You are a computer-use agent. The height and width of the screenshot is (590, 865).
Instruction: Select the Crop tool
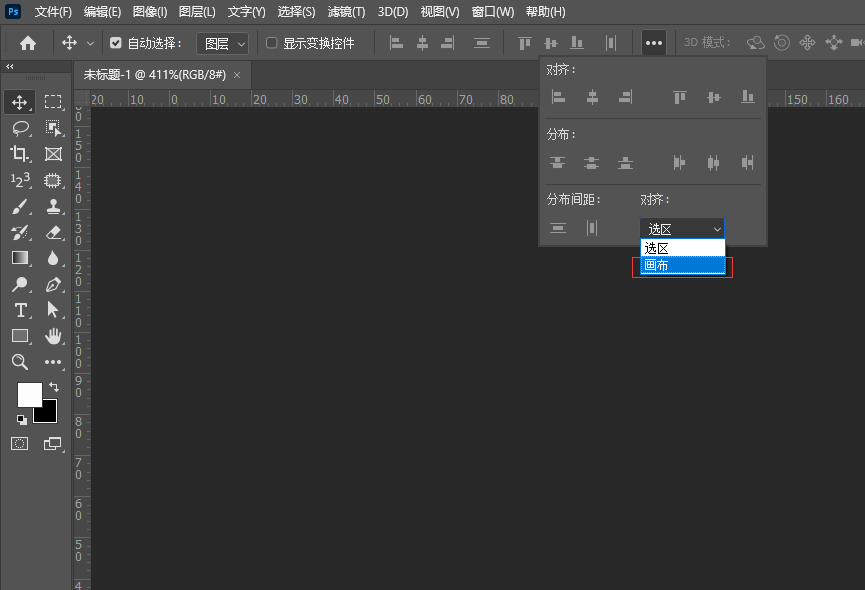19,154
